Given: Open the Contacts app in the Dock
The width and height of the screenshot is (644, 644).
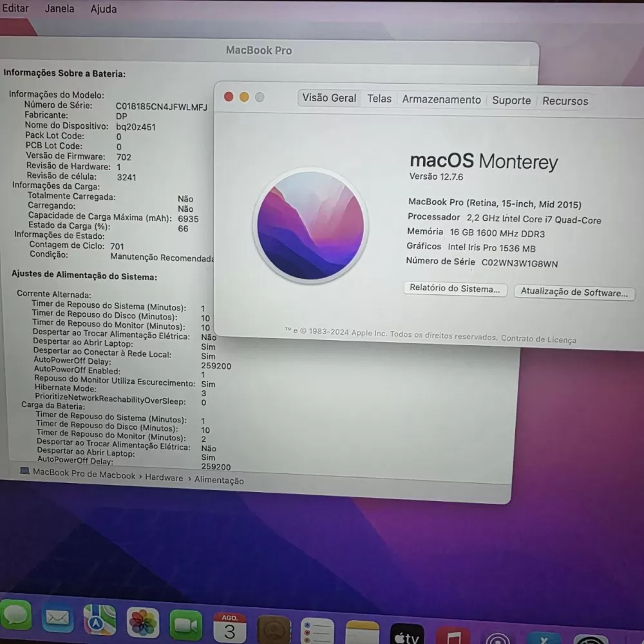Looking at the screenshot, I should (x=274, y=630).
